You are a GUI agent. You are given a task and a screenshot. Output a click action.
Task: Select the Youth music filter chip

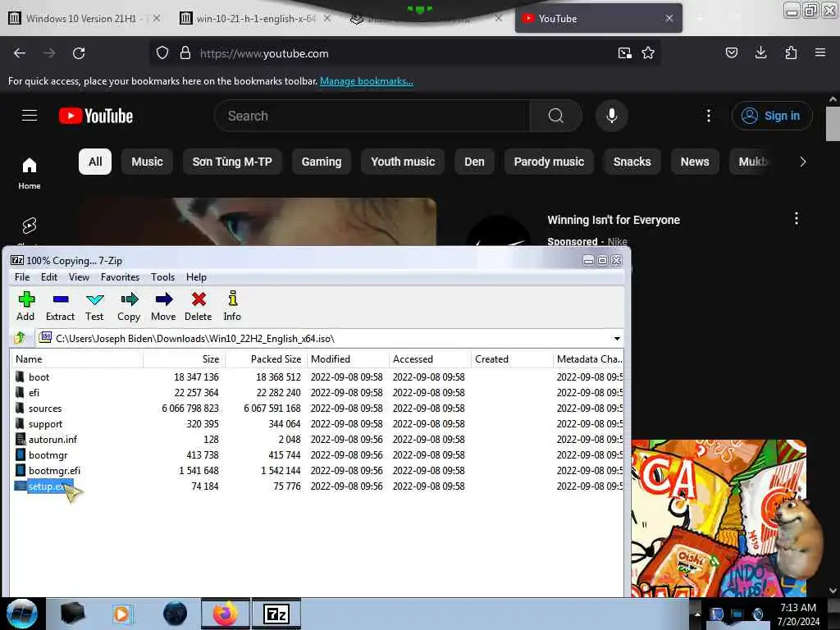point(403,162)
